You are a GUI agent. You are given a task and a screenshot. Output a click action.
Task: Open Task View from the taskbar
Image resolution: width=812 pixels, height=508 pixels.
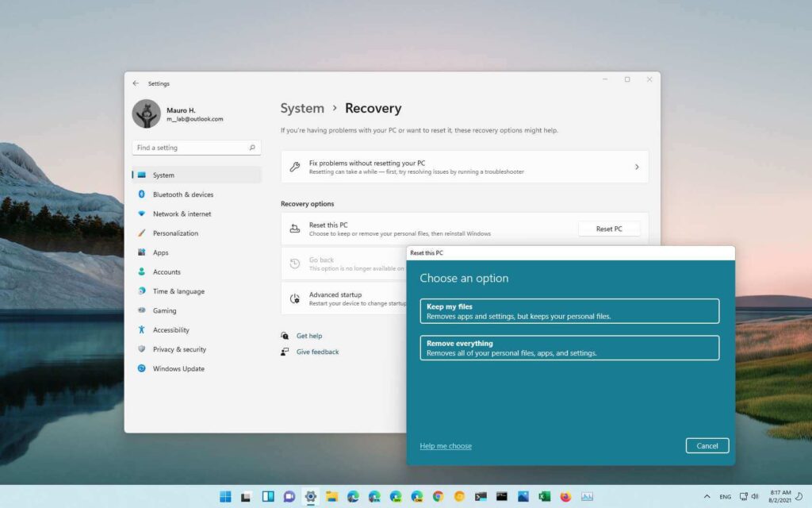pos(247,497)
